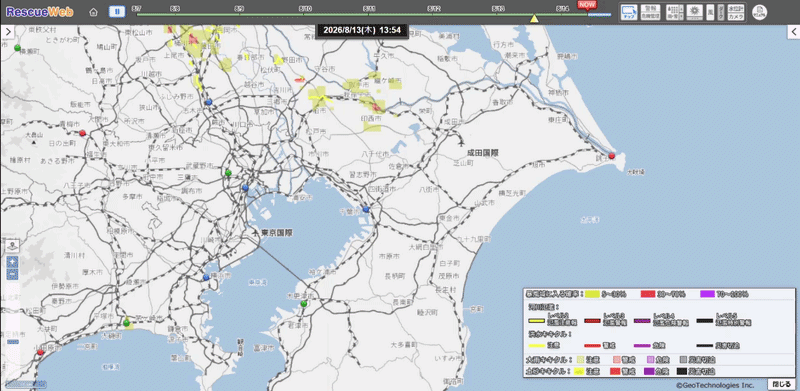Image resolution: width=800 pixels, height=391 pixels.
Task: Open the camera (カメラ) view
Action: (x=736, y=16)
